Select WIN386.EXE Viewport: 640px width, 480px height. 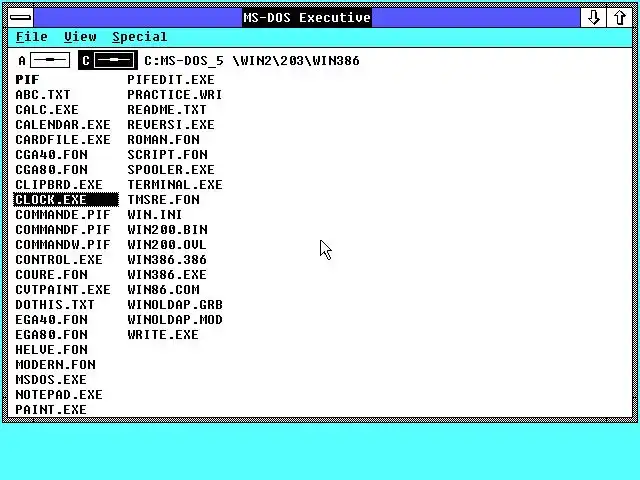click(167, 275)
